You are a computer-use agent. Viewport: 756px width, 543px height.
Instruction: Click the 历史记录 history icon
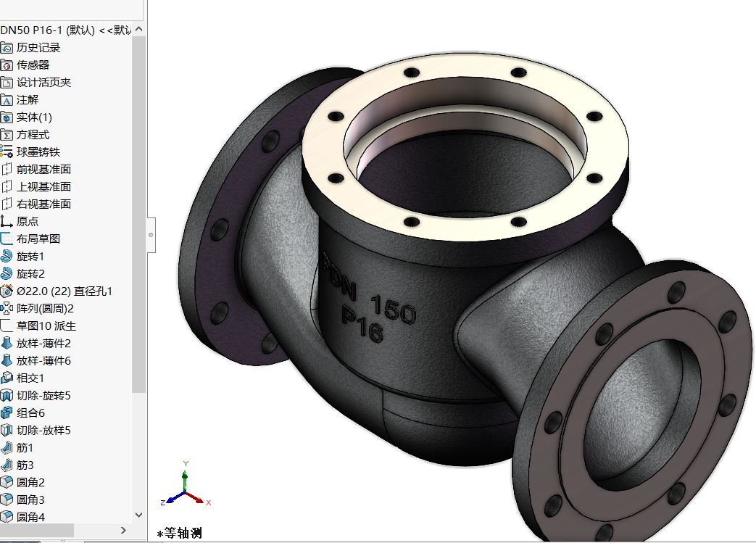[7, 48]
